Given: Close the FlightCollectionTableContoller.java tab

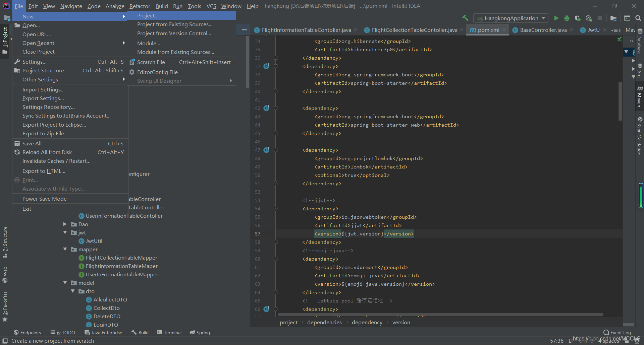Looking at the screenshot, I should (x=462, y=30).
